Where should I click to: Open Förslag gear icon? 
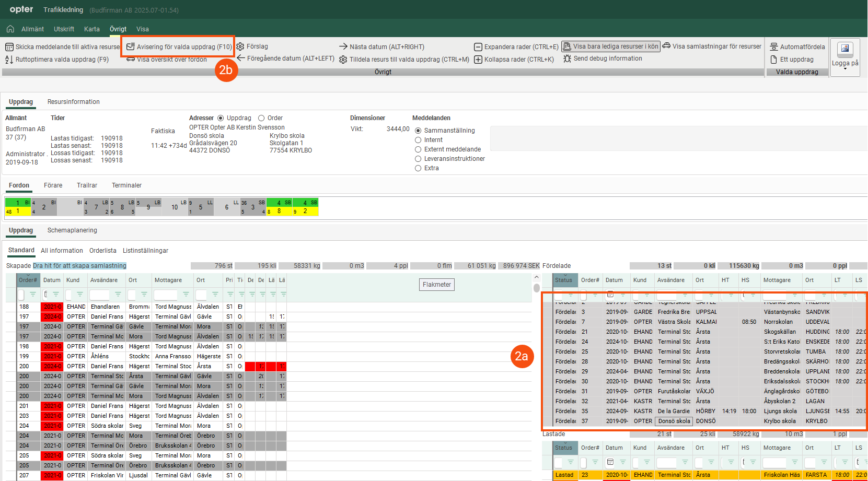[x=240, y=46]
